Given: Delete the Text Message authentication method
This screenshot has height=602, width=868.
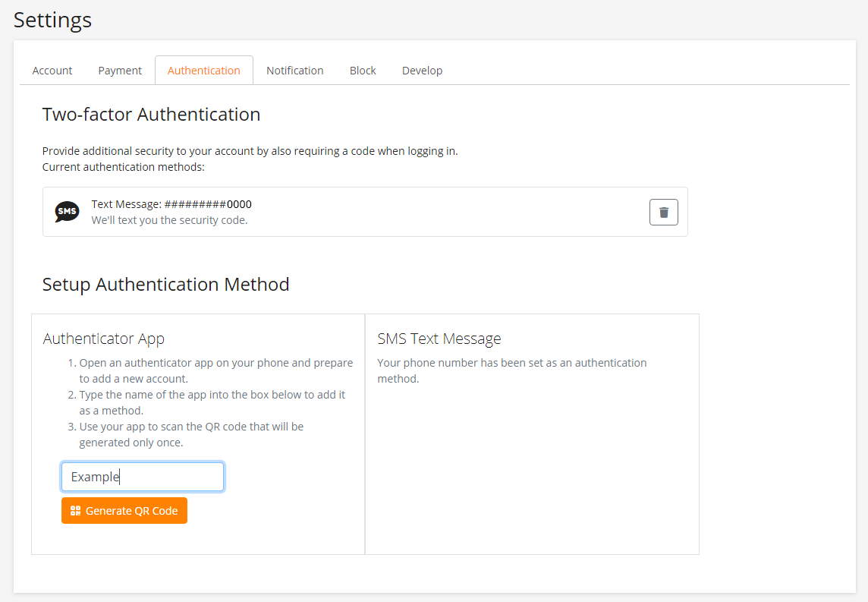Looking at the screenshot, I should click(663, 213).
